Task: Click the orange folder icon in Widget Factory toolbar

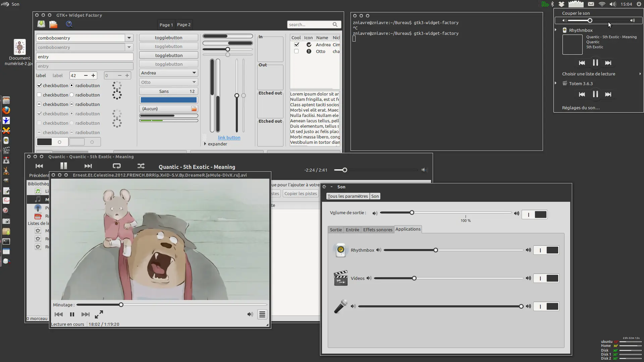Action: click(53, 24)
